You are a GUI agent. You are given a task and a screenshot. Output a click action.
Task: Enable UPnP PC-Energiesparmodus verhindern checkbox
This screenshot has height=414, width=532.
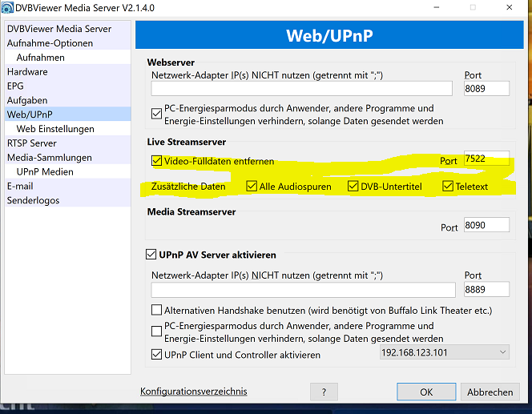coord(156,332)
